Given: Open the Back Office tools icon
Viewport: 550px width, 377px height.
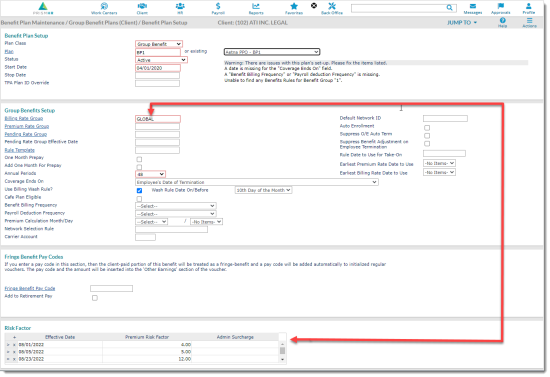Looking at the screenshot, I should 332,6.
